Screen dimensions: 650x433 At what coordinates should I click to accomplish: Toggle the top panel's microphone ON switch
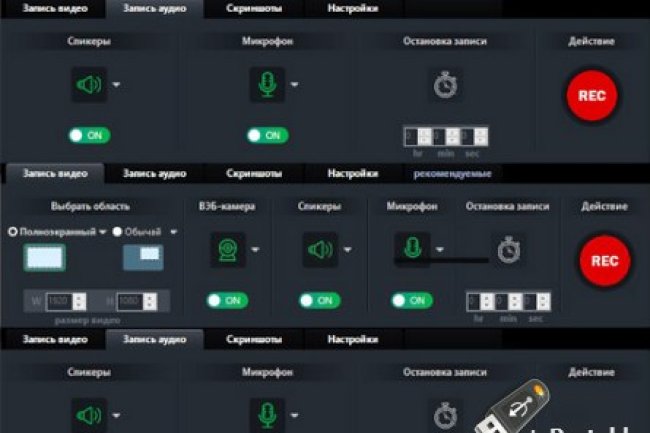(x=267, y=135)
